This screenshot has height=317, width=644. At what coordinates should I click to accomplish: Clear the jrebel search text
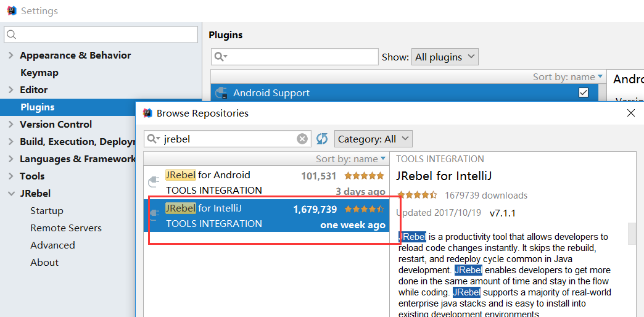(x=302, y=139)
